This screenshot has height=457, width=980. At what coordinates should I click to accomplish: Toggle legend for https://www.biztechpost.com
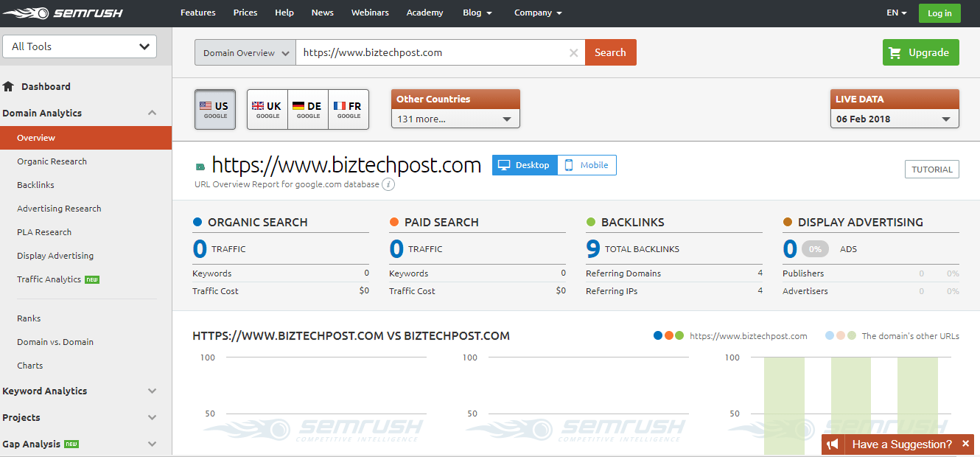coord(730,335)
